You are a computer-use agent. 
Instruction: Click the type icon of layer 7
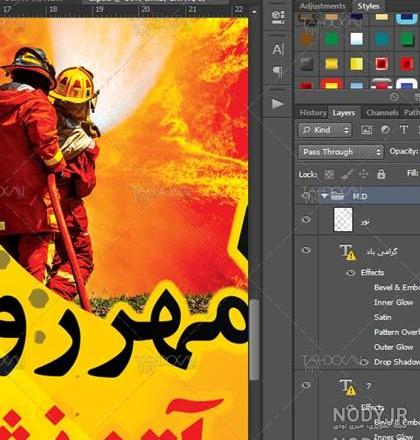pos(347,387)
